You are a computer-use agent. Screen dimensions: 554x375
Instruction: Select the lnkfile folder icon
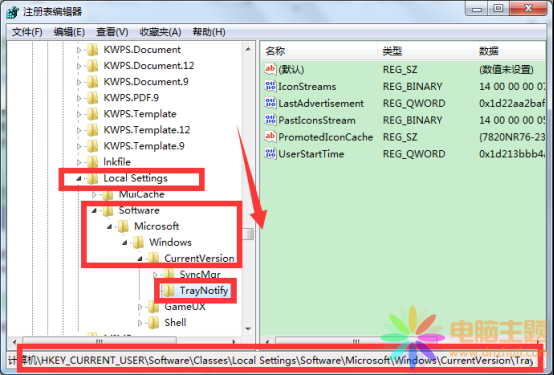93,162
